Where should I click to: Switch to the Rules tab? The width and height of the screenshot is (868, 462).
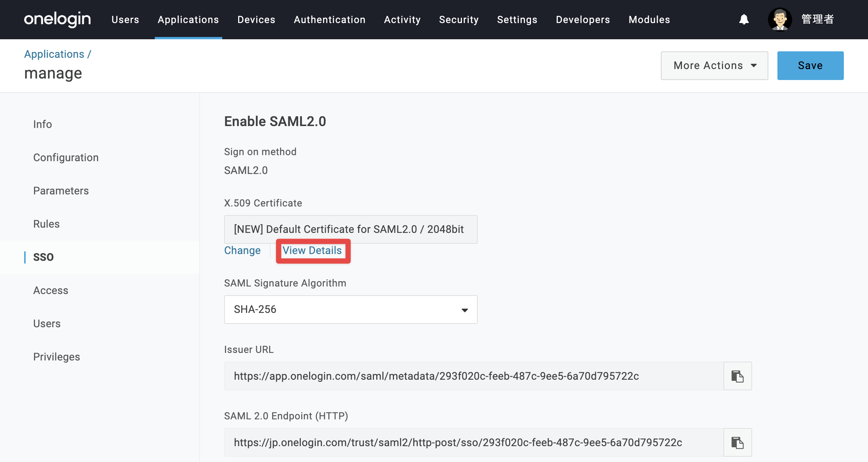46,224
